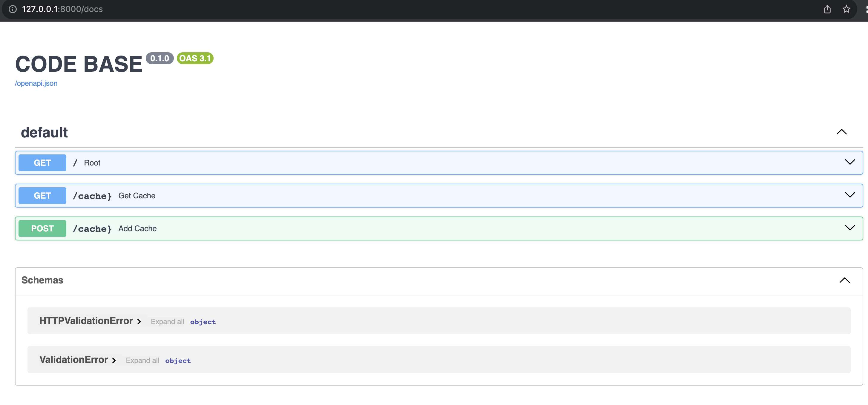868x405 pixels.
Task: Click the site info icon in address bar
Action: 13,9
